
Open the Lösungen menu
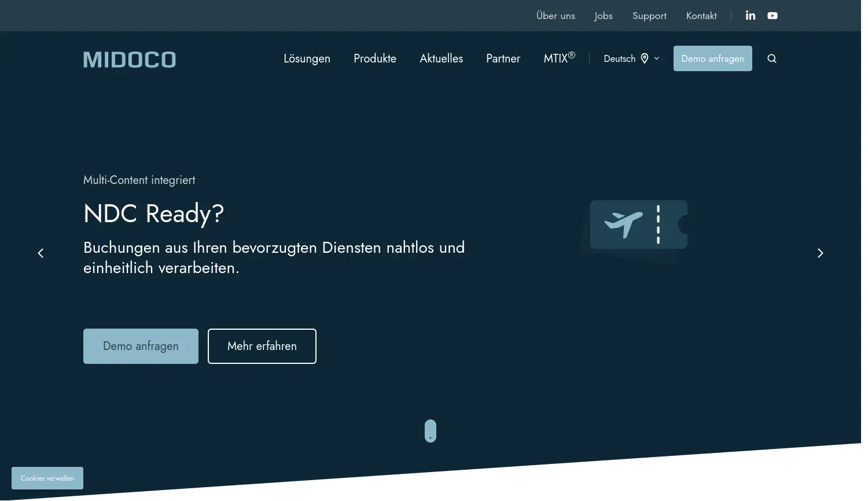[307, 58]
